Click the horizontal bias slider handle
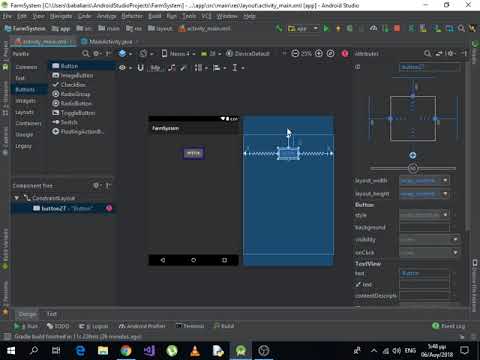The height and width of the screenshot is (360, 480). click(x=413, y=168)
